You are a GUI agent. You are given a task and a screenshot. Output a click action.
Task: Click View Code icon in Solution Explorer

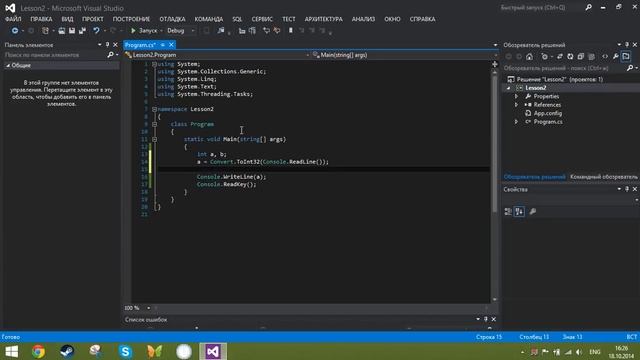[x=605, y=57]
